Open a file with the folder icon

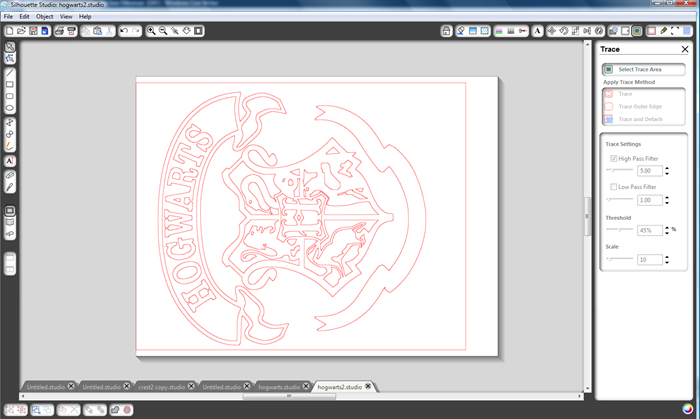(x=21, y=31)
